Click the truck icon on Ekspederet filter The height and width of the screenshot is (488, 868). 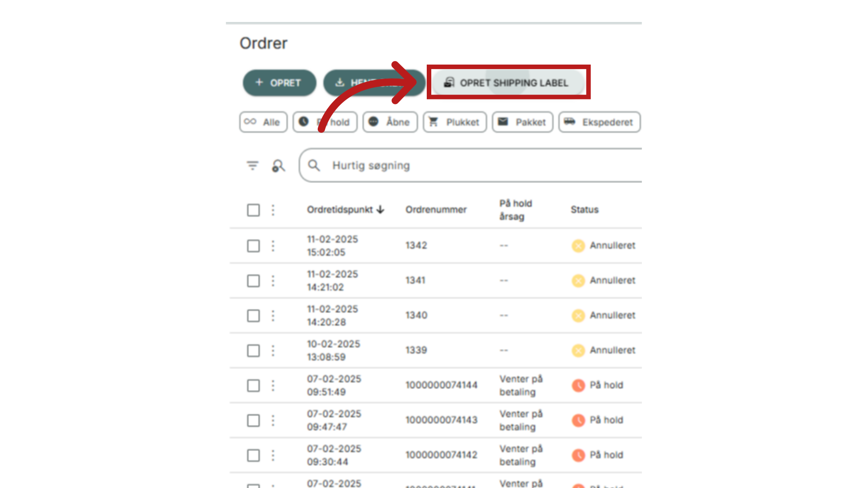(570, 121)
